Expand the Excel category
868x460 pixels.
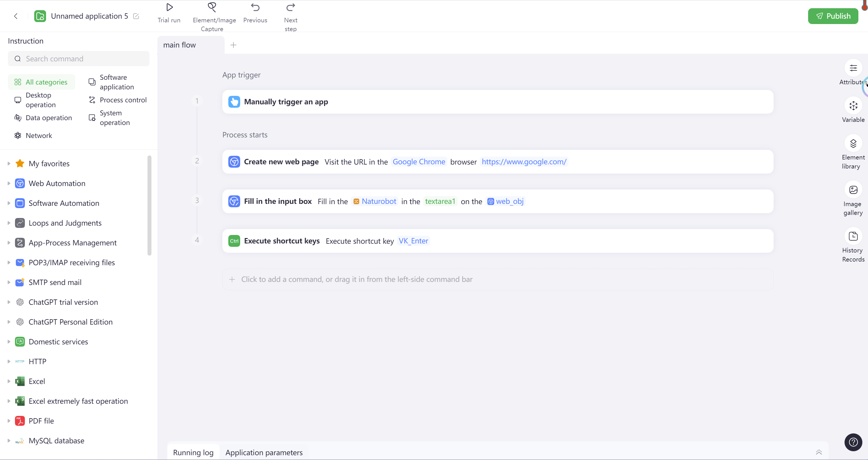(x=8, y=381)
